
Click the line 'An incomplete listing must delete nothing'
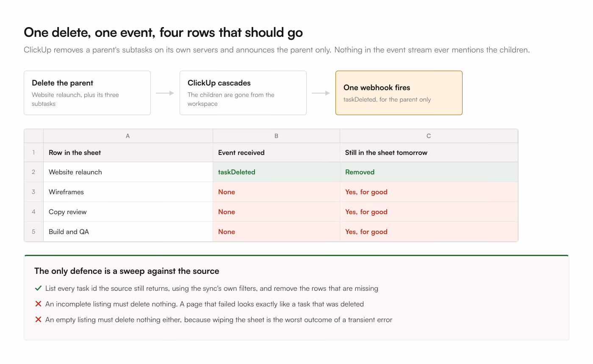point(205,304)
